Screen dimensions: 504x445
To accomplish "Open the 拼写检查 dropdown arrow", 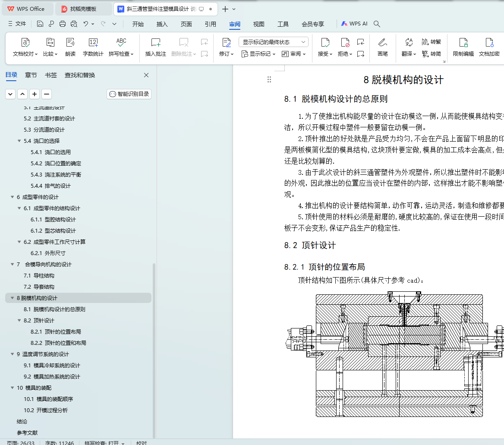I will pyautogui.click(x=132, y=54).
